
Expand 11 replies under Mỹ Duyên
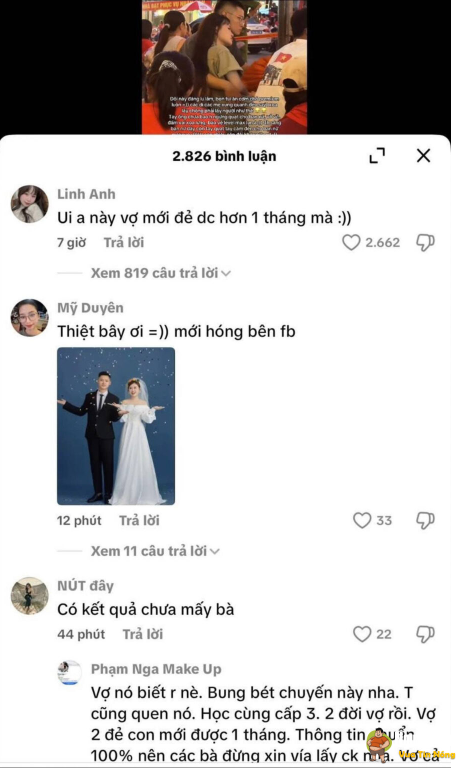point(155,551)
